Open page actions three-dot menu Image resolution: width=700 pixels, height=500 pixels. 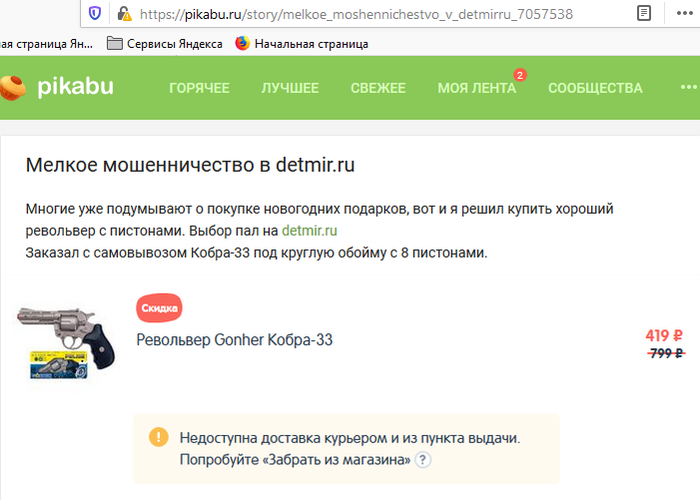pos(685,14)
